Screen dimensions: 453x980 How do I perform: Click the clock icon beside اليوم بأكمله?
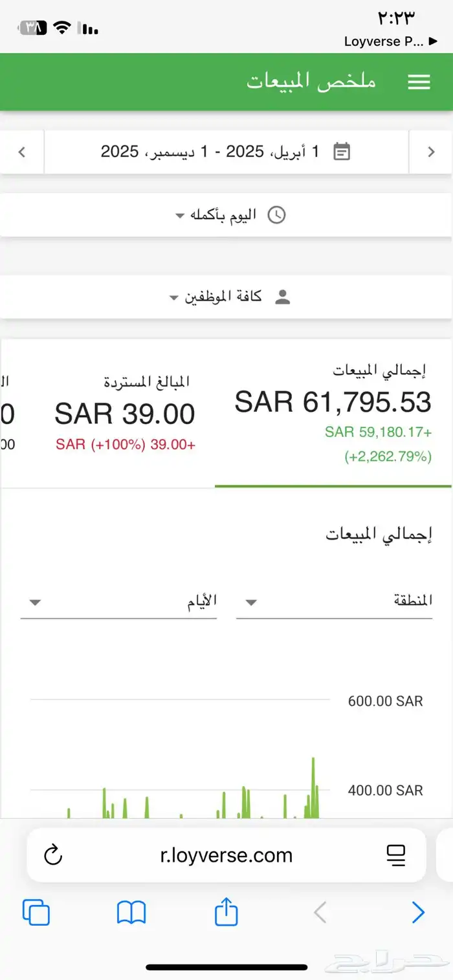click(x=277, y=214)
